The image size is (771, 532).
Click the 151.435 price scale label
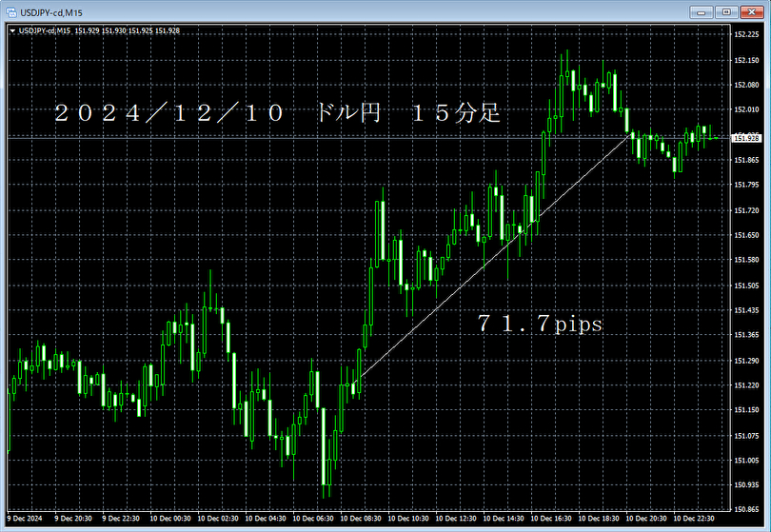click(x=746, y=310)
